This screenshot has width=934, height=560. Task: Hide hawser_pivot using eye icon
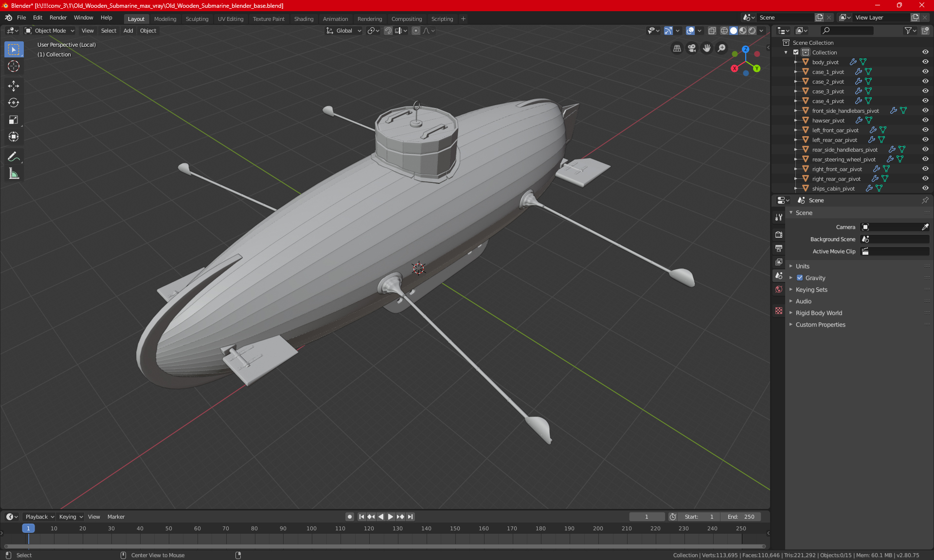925,121
